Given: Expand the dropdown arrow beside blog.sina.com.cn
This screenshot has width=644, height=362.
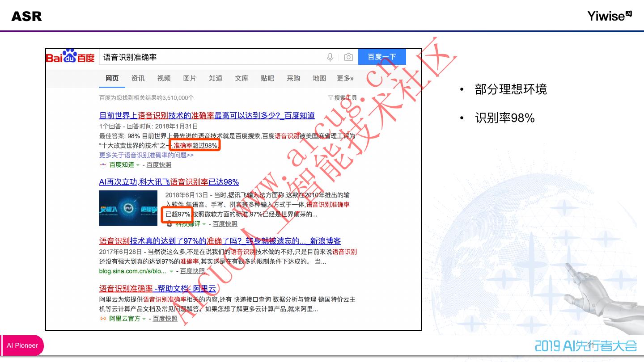Looking at the screenshot, I should click(x=171, y=271).
